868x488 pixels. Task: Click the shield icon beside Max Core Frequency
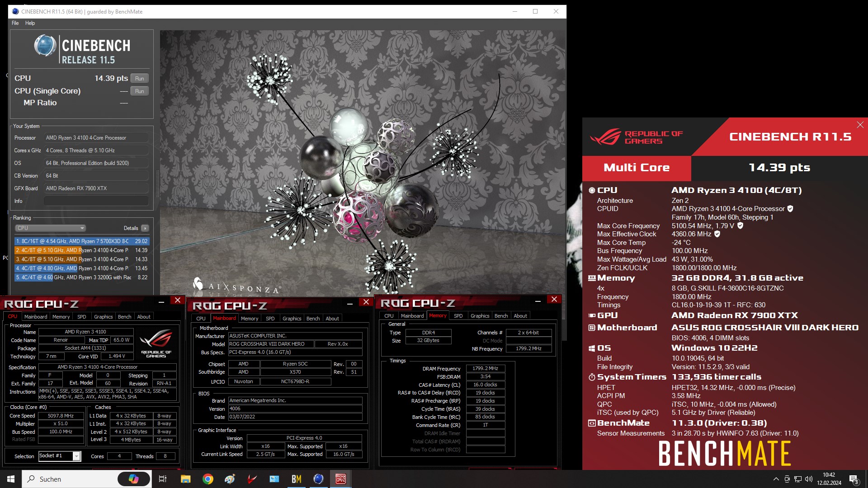click(x=741, y=225)
